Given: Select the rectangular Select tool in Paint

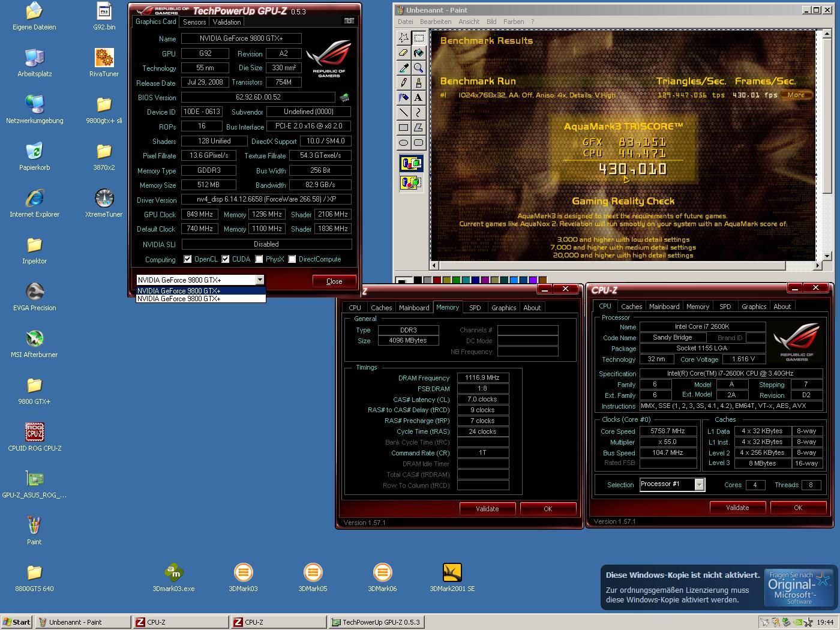Looking at the screenshot, I should pos(418,38).
